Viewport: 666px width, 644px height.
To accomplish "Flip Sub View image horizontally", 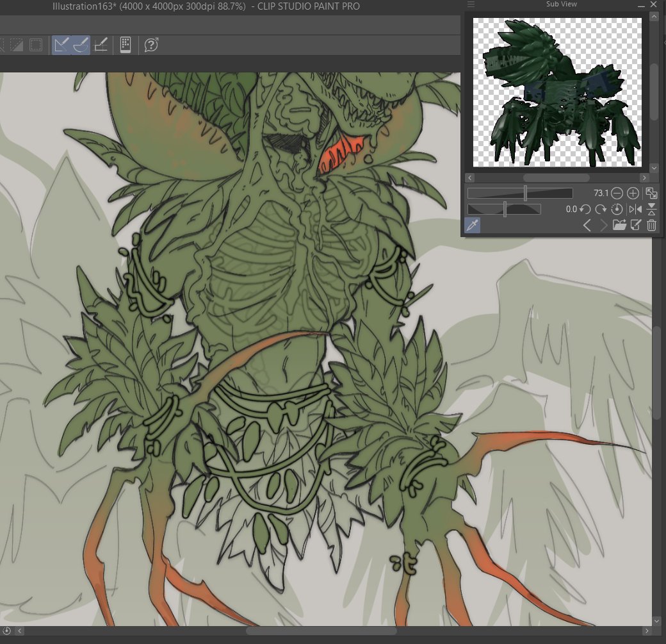I will click(x=635, y=209).
